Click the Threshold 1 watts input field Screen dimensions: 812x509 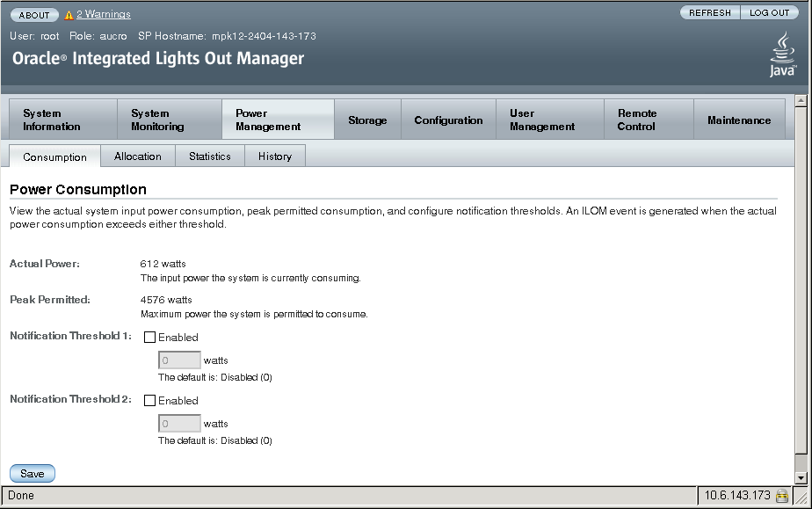click(179, 360)
